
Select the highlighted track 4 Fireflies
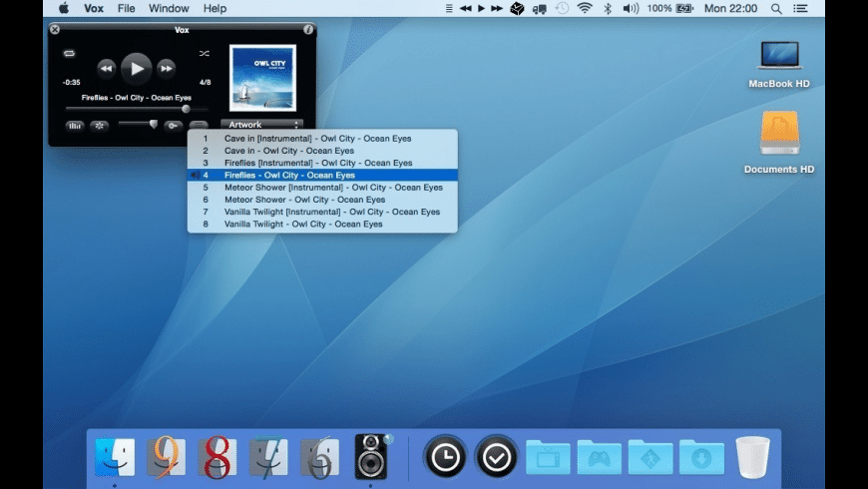(x=322, y=175)
